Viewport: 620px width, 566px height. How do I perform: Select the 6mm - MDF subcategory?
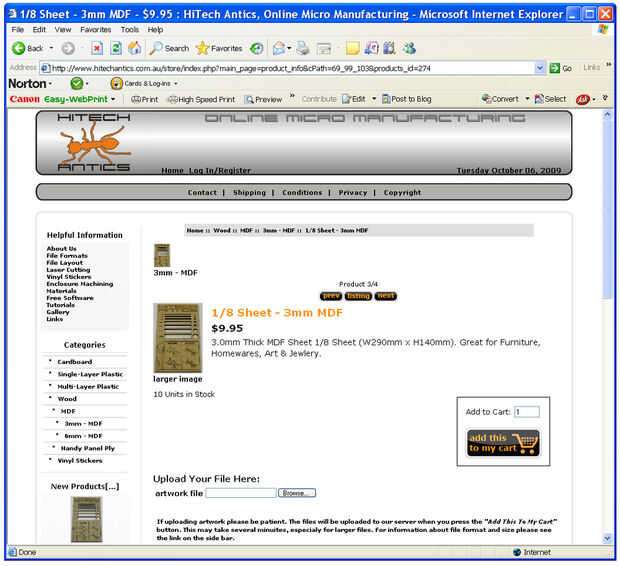tap(83, 436)
